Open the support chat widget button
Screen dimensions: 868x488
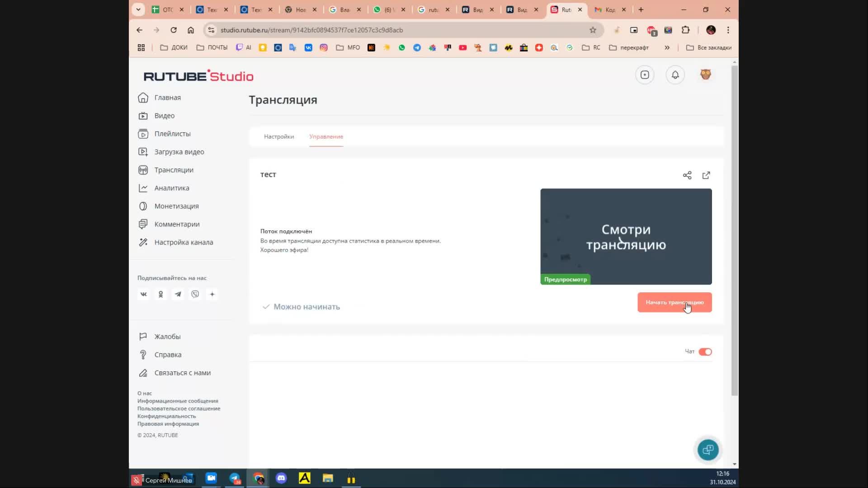click(x=708, y=450)
